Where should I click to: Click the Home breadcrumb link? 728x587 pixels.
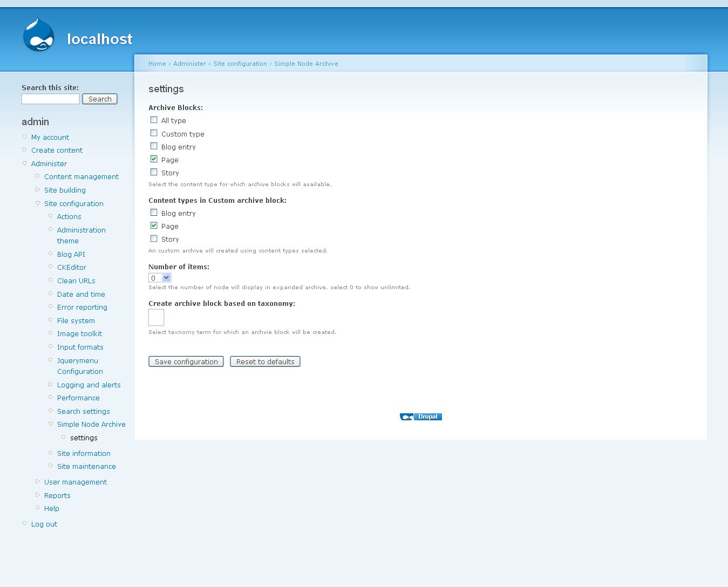point(157,63)
